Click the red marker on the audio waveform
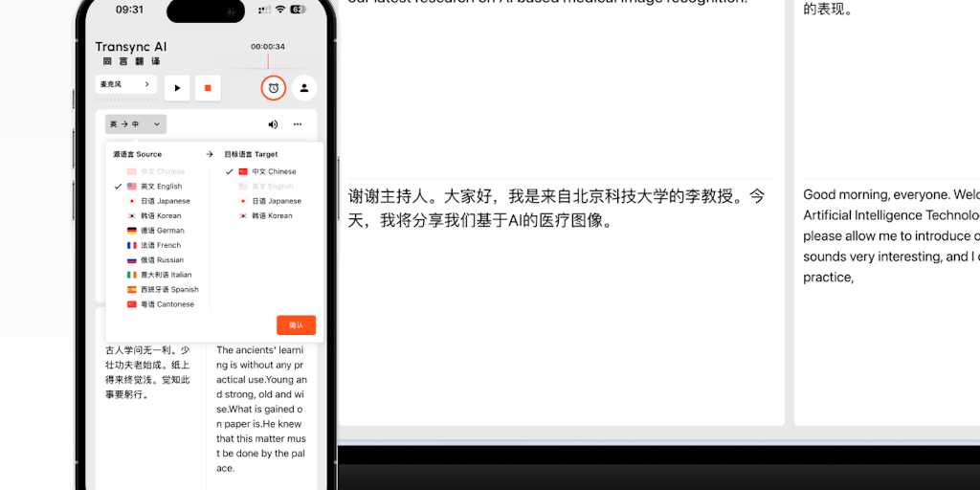980x490 pixels. coord(268,61)
